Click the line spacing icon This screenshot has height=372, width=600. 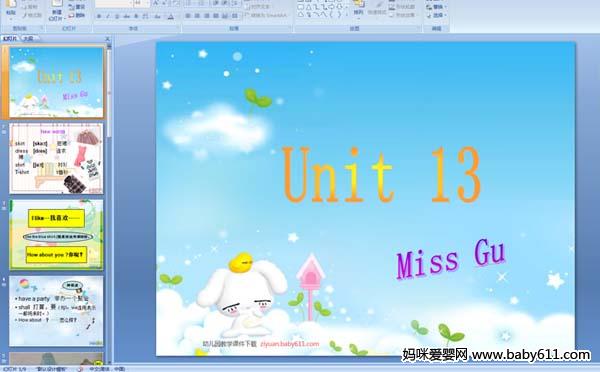[236, 3]
